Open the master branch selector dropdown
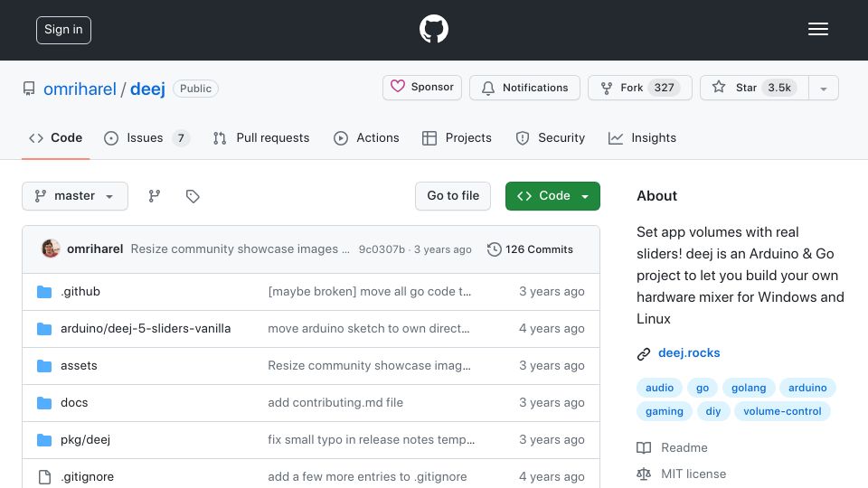 75,196
